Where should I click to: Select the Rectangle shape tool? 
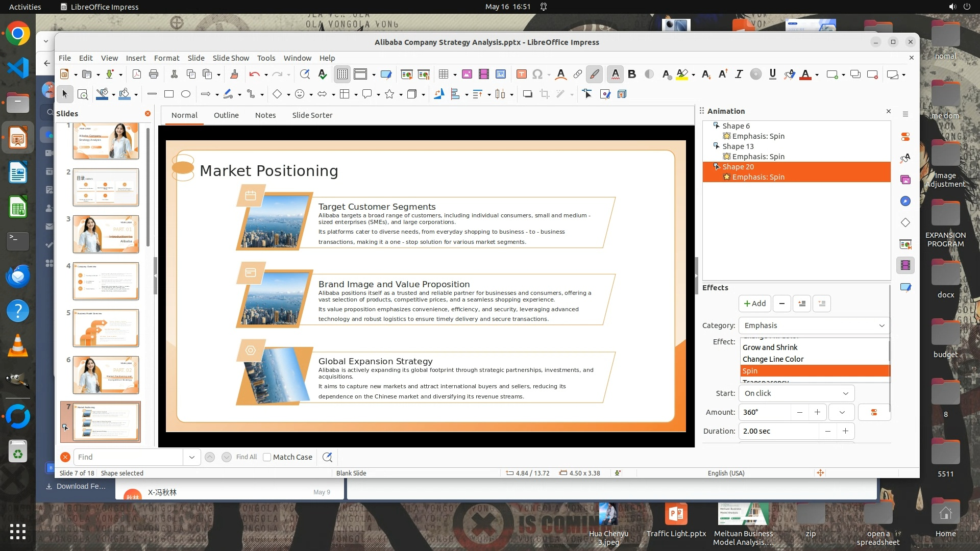click(x=169, y=94)
